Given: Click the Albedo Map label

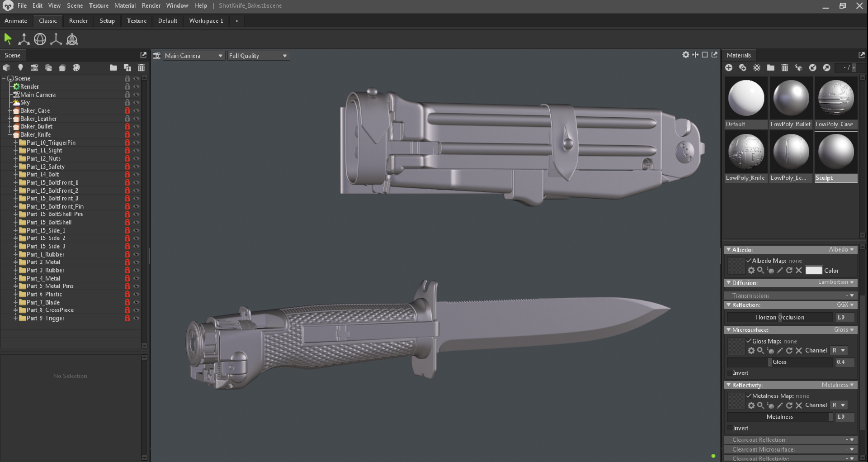Looking at the screenshot, I should pyautogui.click(x=769, y=261).
